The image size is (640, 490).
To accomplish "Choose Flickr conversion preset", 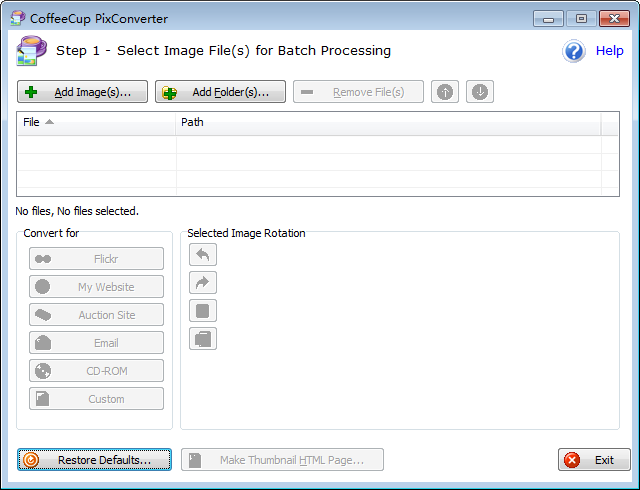I will click(x=96, y=258).
